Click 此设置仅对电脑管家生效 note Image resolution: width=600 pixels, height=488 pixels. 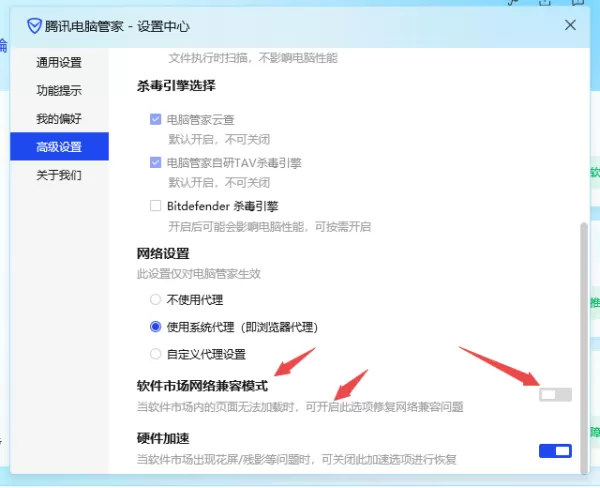click(x=199, y=274)
